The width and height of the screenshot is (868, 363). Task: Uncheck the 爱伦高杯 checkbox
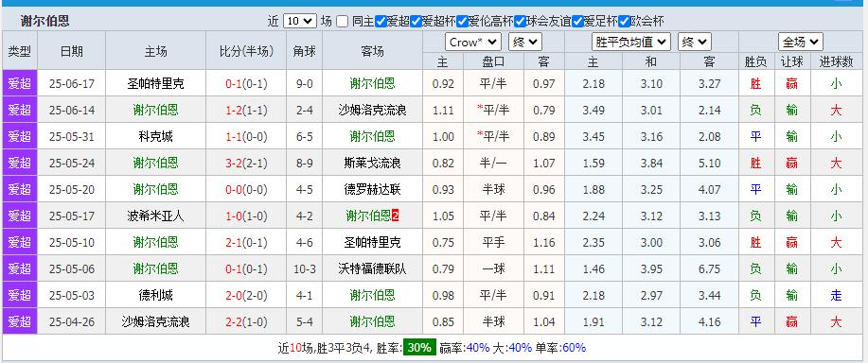tap(463, 22)
